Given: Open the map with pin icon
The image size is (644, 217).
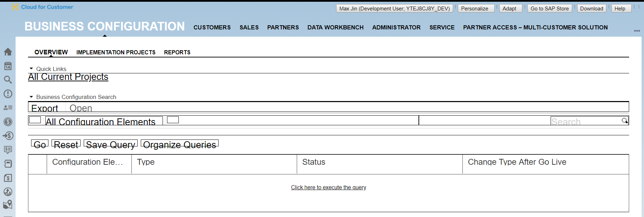Looking at the screenshot, I should point(8,205).
